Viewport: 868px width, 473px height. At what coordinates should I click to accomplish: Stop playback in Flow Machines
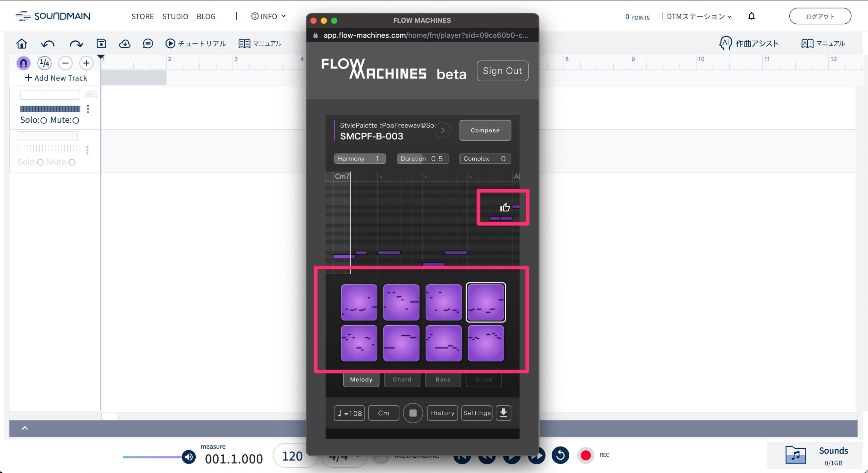coord(413,413)
